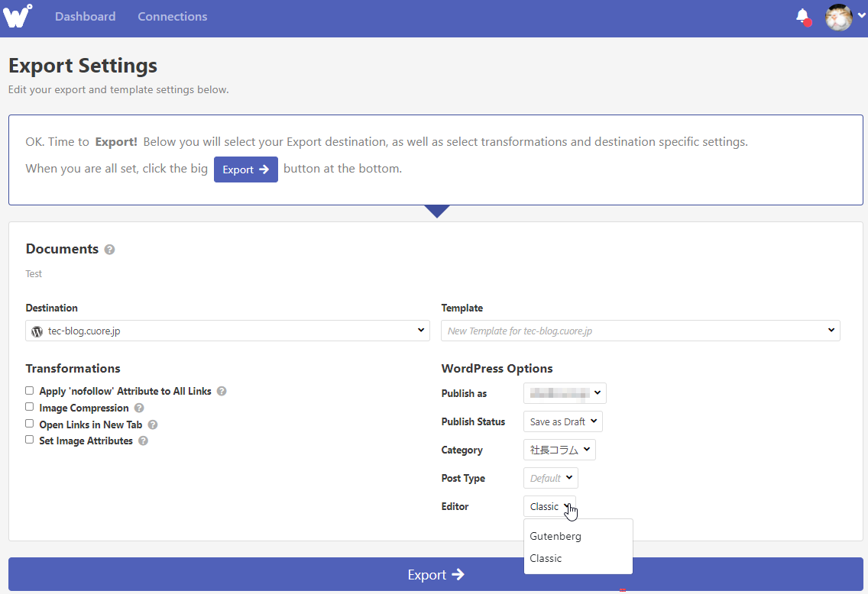Click help icon next to Documents

tap(109, 250)
